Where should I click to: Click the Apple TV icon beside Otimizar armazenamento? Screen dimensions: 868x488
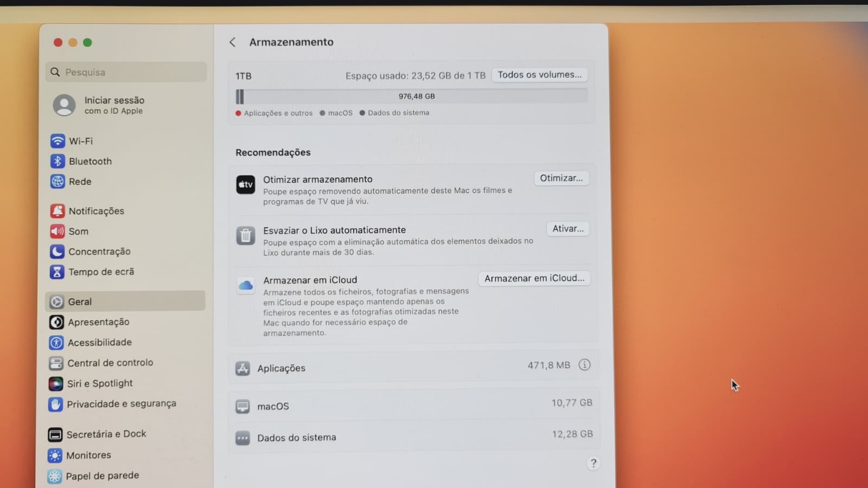(x=246, y=184)
